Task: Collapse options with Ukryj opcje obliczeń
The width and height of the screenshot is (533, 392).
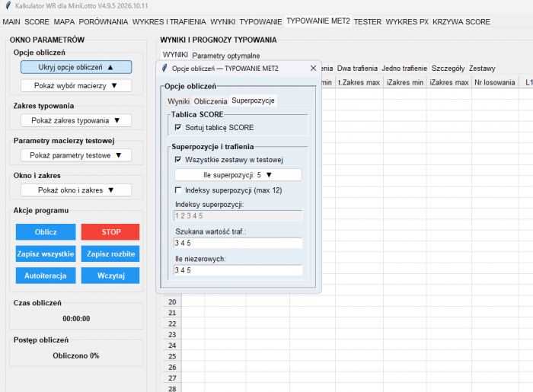Action: point(76,67)
